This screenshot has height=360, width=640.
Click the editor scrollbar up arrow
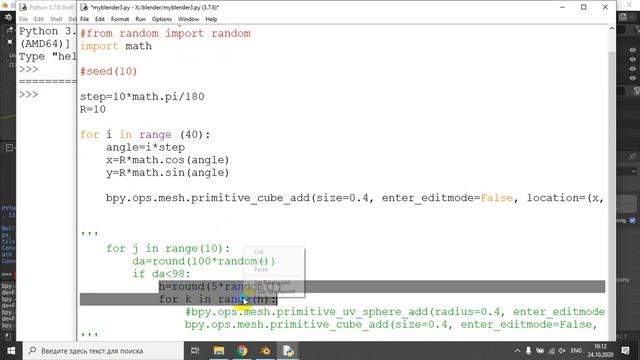611,29
